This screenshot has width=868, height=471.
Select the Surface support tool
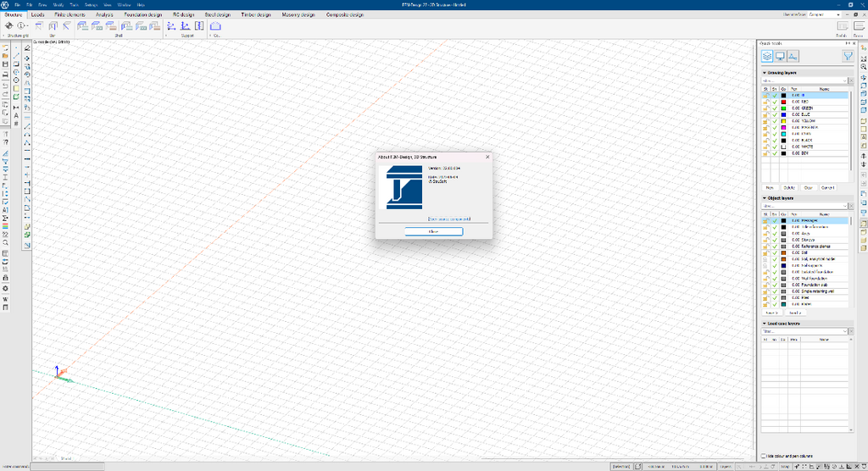pyautogui.click(x=198, y=26)
